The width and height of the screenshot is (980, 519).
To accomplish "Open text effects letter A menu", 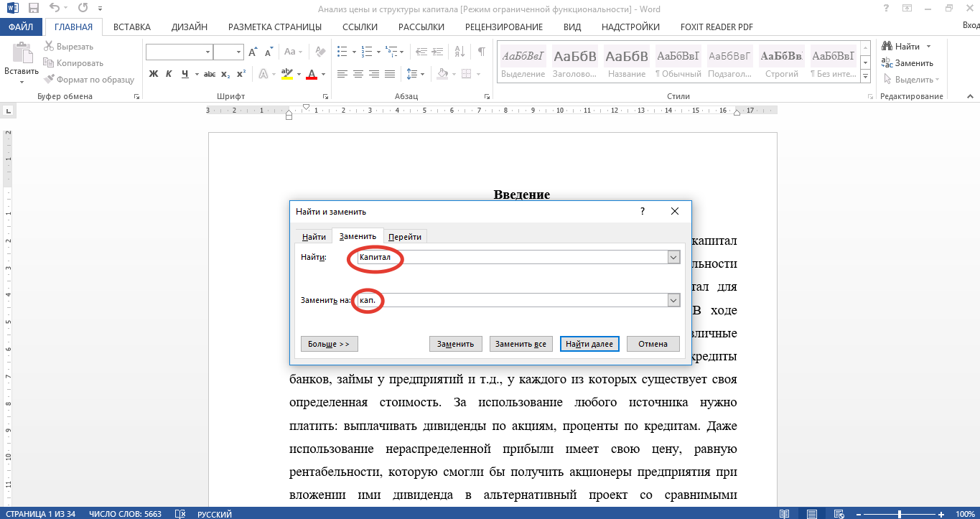I will tap(263, 74).
